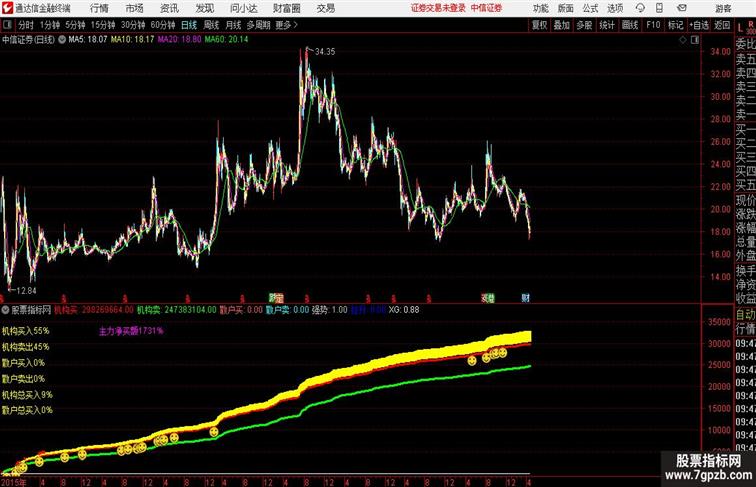
Task: Click the 多股 multi-stock button
Action: click(x=584, y=25)
